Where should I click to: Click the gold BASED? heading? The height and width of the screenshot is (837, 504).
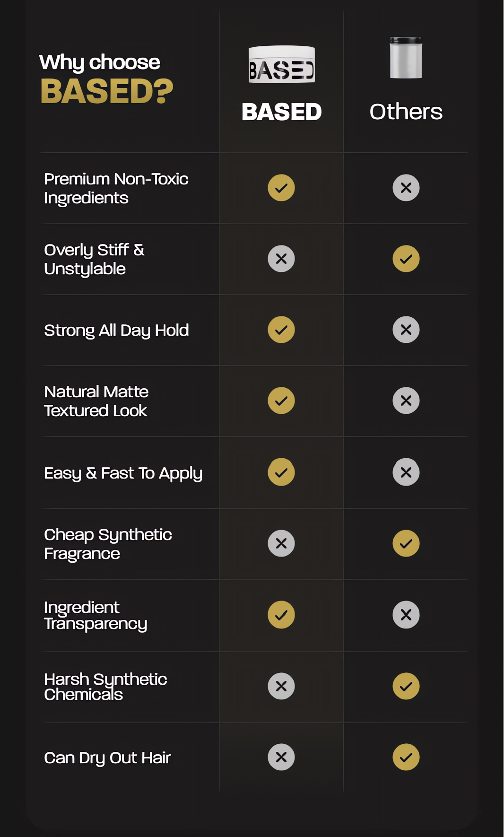pyautogui.click(x=107, y=91)
